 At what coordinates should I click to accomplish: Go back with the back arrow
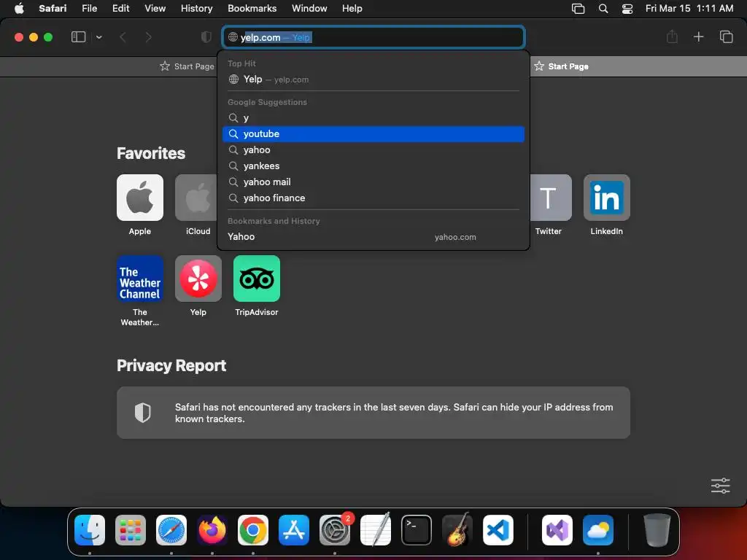coord(123,37)
